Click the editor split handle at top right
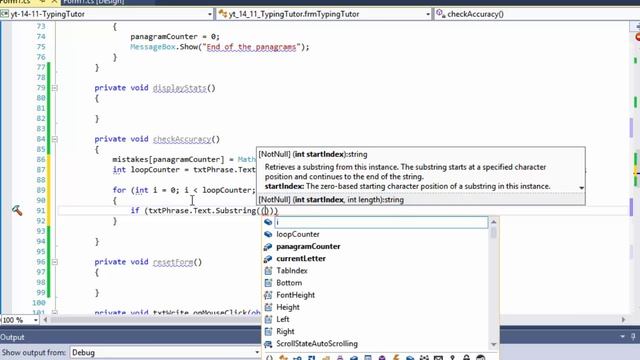 [636, 27]
